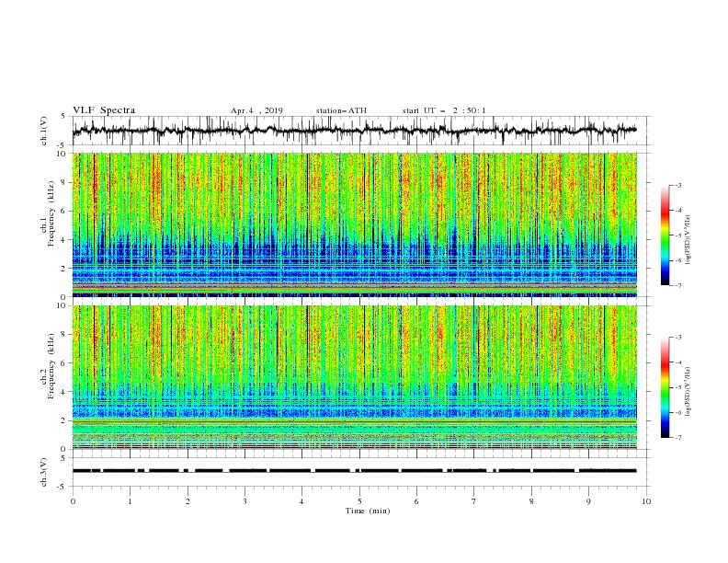This screenshot has width=728, height=563.
Task: Click time axis tick label "1"
Action: tap(130, 501)
